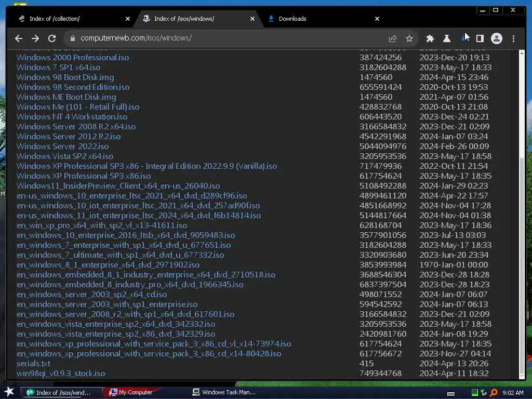Download Windows XP Professional SP3 x86.iso
The image size is (532, 399).
click(x=84, y=176)
